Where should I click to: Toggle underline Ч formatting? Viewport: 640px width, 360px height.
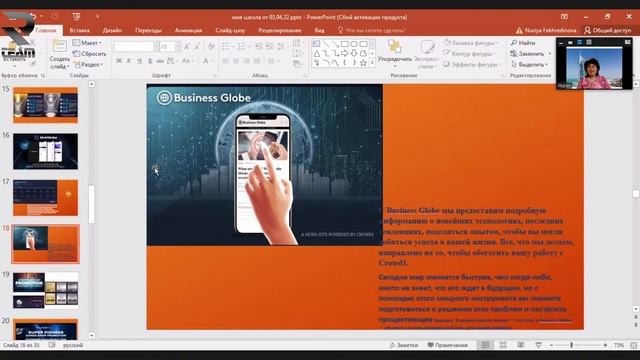click(140, 61)
